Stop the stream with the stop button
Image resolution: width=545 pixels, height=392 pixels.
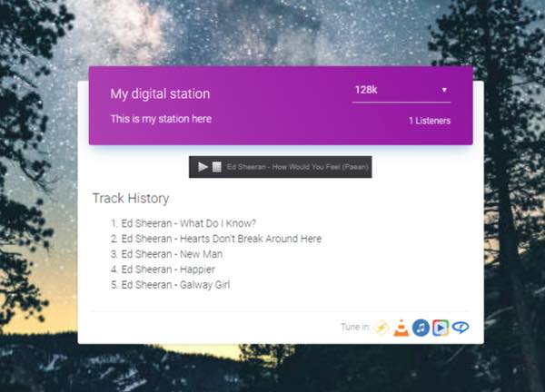(217, 167)
